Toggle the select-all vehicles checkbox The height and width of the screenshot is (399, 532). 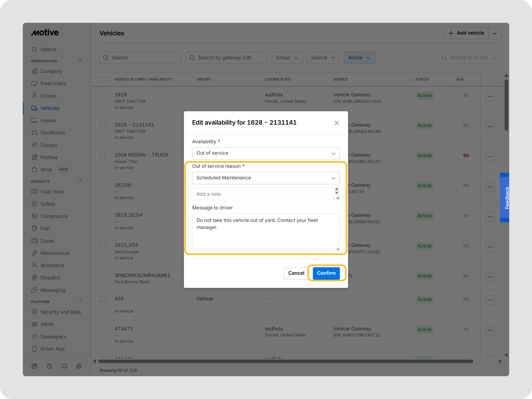click(103, 79)
